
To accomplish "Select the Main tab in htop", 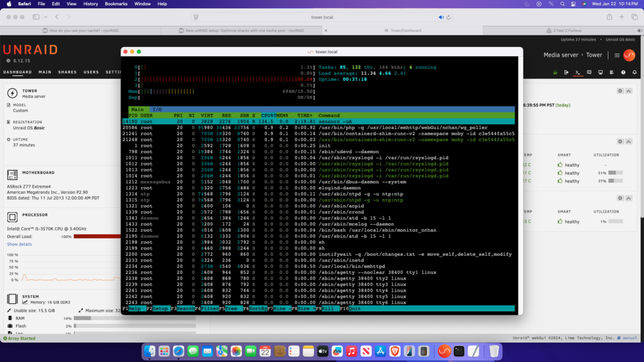I will (137, 110).
